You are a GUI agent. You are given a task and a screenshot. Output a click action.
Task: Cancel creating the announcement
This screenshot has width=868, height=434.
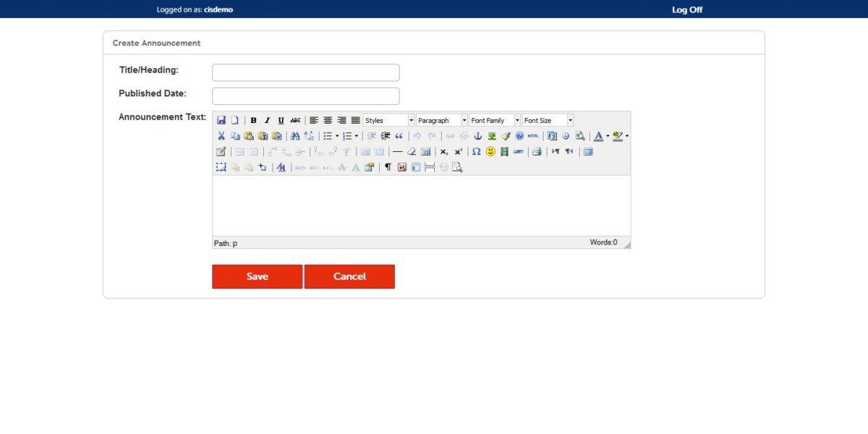pyautogui.click(x=349, y=276)
